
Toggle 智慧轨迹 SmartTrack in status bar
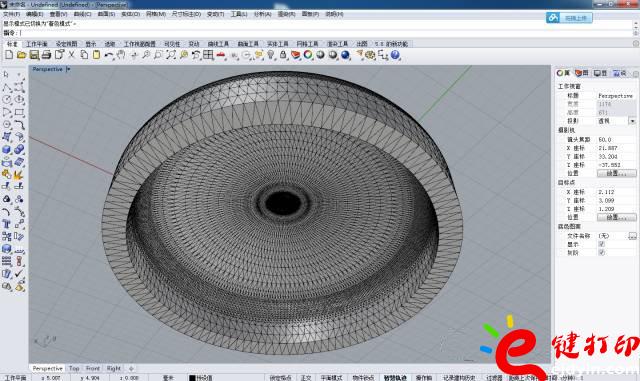point(395,378)
